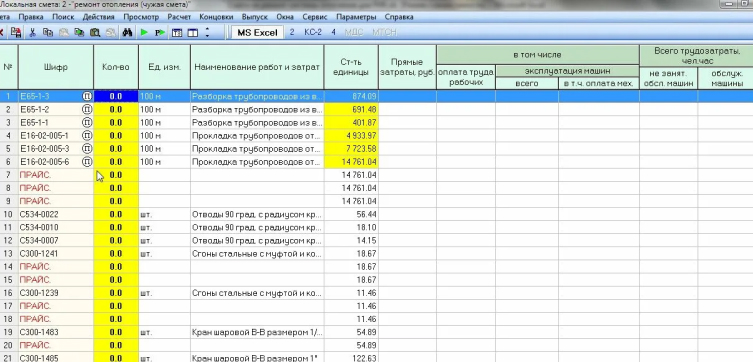753x362 pixels.
Task: Click the toolbar button labeled 2
Action: (x=291, y=33)
